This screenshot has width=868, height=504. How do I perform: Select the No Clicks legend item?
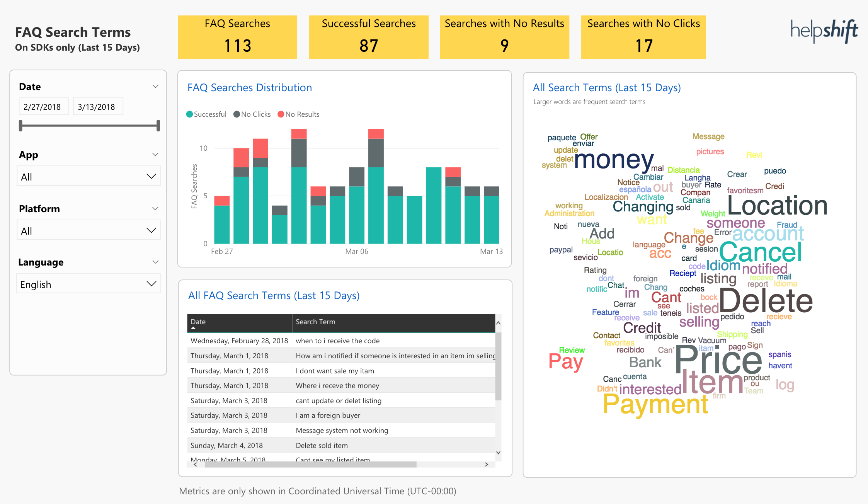tap(252, 114)
